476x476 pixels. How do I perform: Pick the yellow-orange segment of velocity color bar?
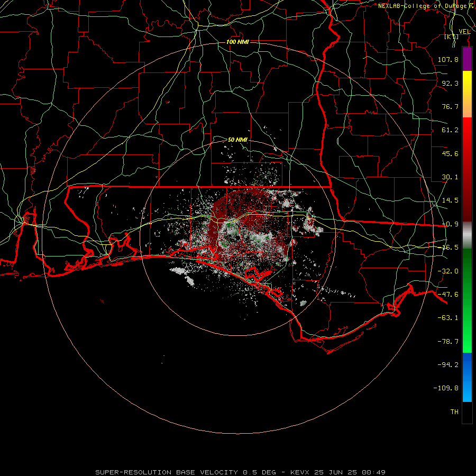tap(467, 94)
